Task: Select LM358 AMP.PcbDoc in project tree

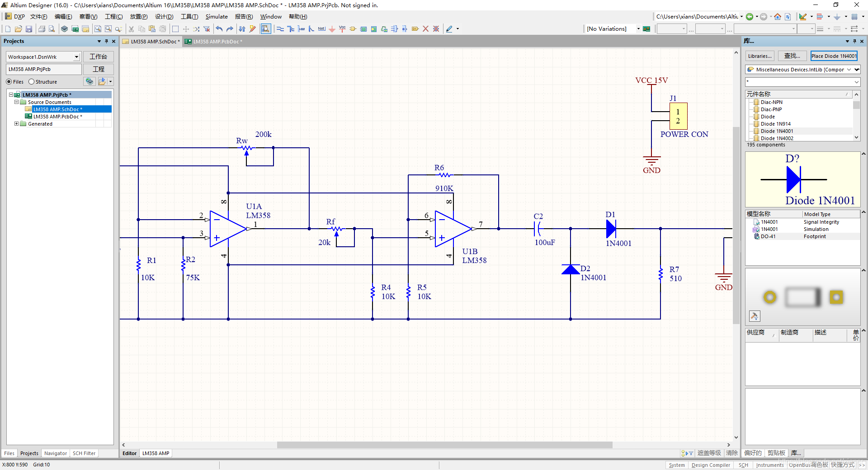Action: [x=57, y=117]
